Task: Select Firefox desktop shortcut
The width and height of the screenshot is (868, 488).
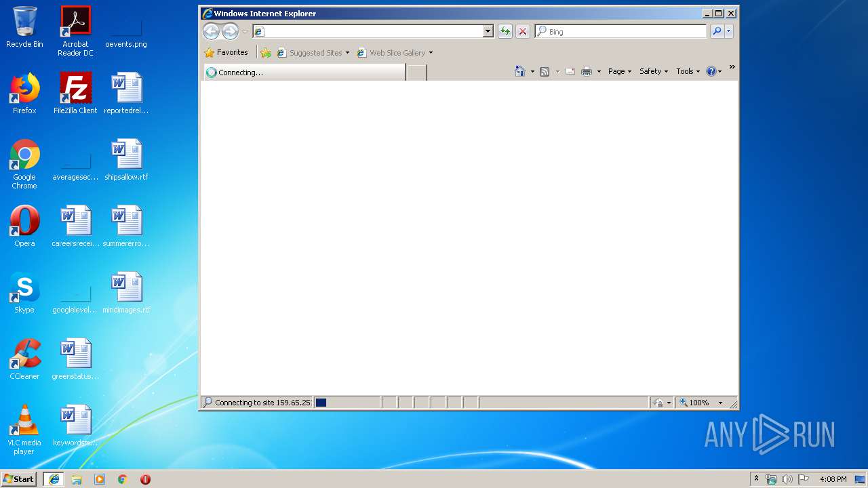Action: [x=24, y=94]
